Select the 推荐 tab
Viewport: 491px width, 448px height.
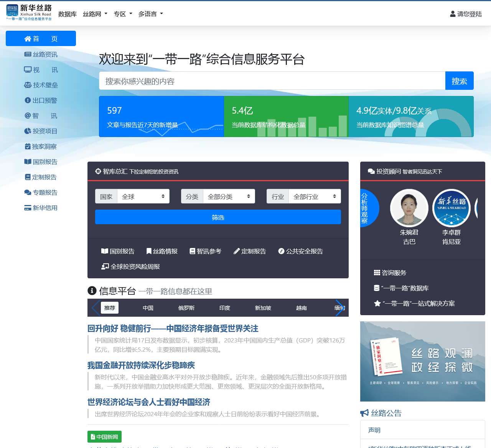(109, 307)
